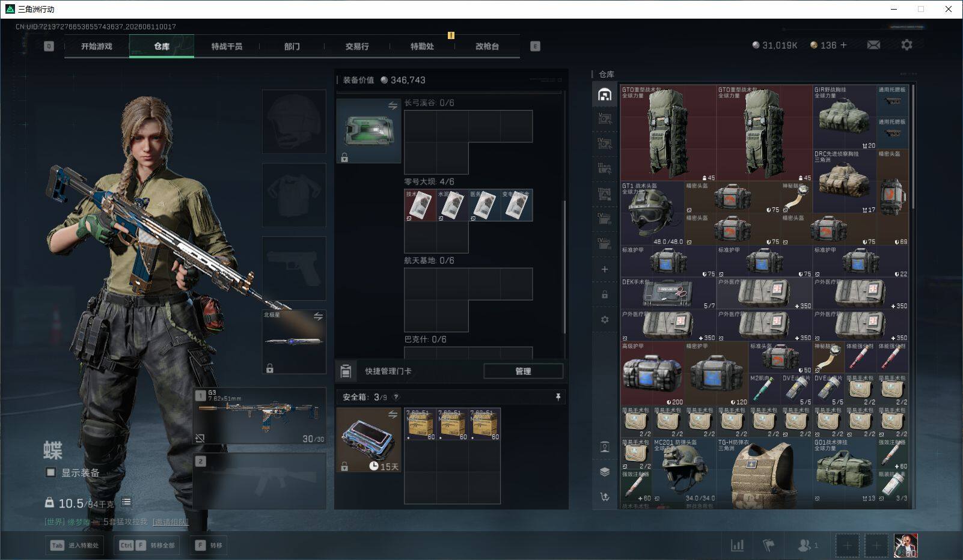Click the first add teammate plus slot

tap(847, 546)
